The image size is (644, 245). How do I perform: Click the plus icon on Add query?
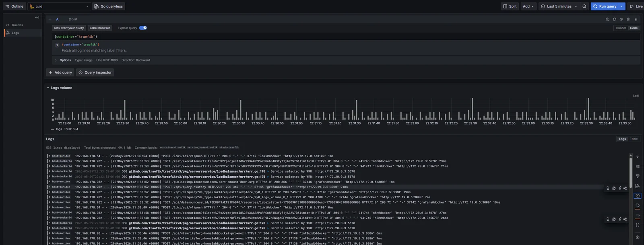pos(51,72)
